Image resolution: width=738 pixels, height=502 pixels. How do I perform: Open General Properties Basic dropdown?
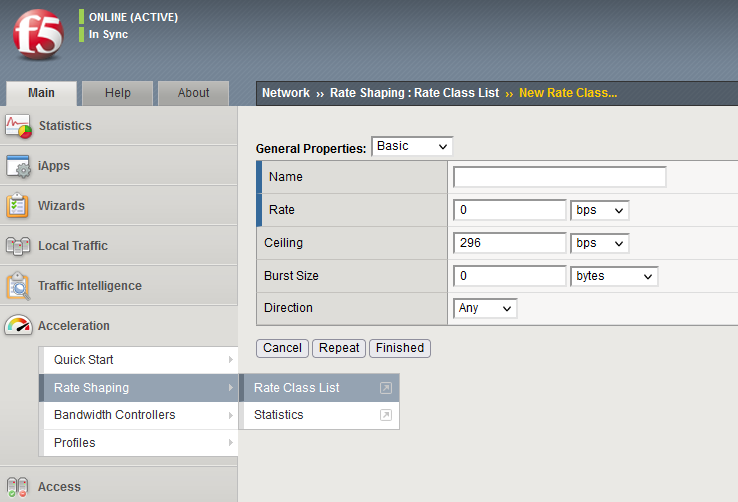point(412,147)
